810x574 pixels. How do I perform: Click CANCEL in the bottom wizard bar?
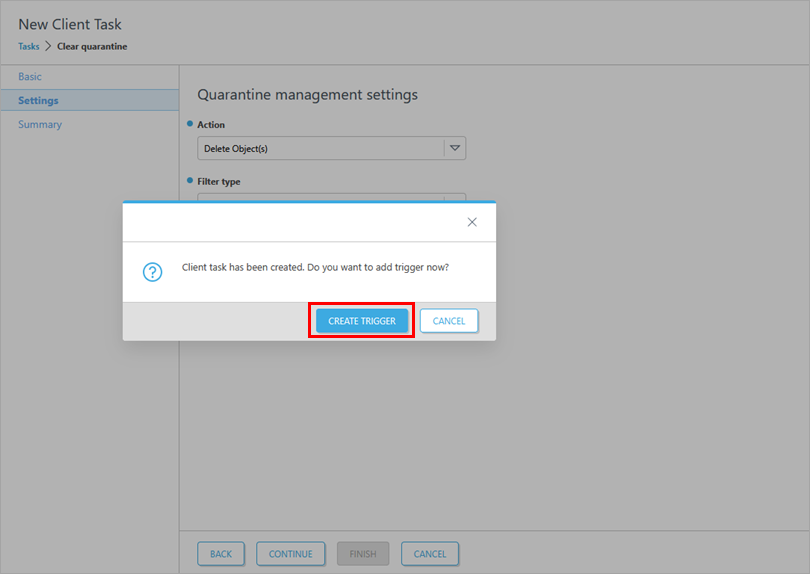click(430, 554)
